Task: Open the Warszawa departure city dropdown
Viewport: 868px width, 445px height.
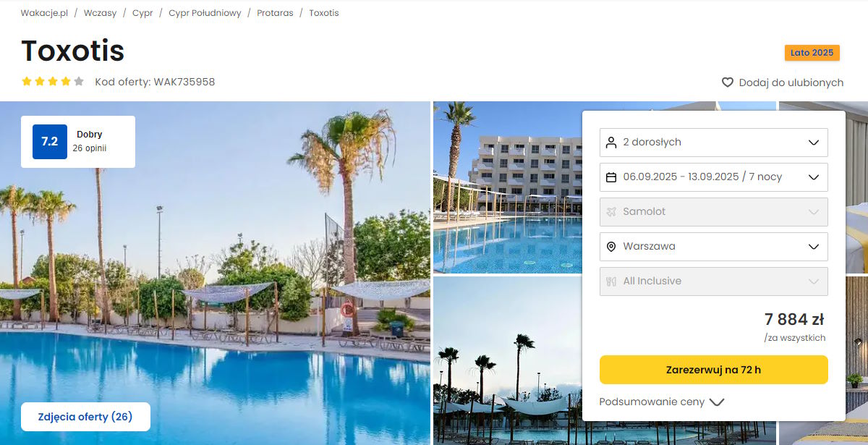Action: (x=714, y=247)
